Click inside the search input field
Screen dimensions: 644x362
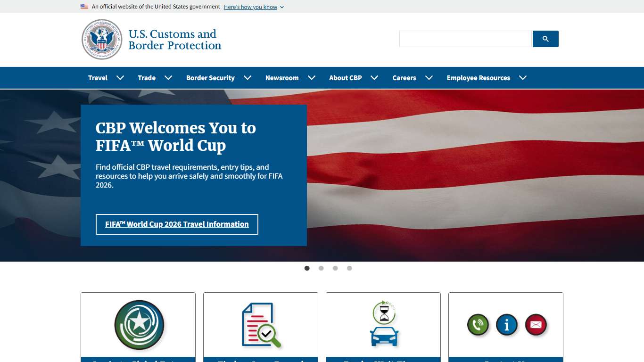click(x=465, y=39)
